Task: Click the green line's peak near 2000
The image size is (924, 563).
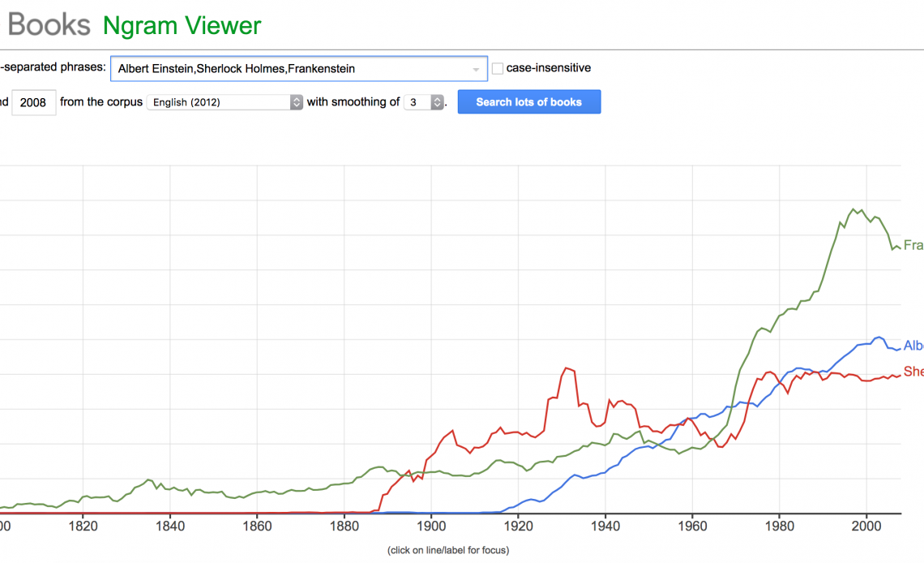Action: pos(853,208)
